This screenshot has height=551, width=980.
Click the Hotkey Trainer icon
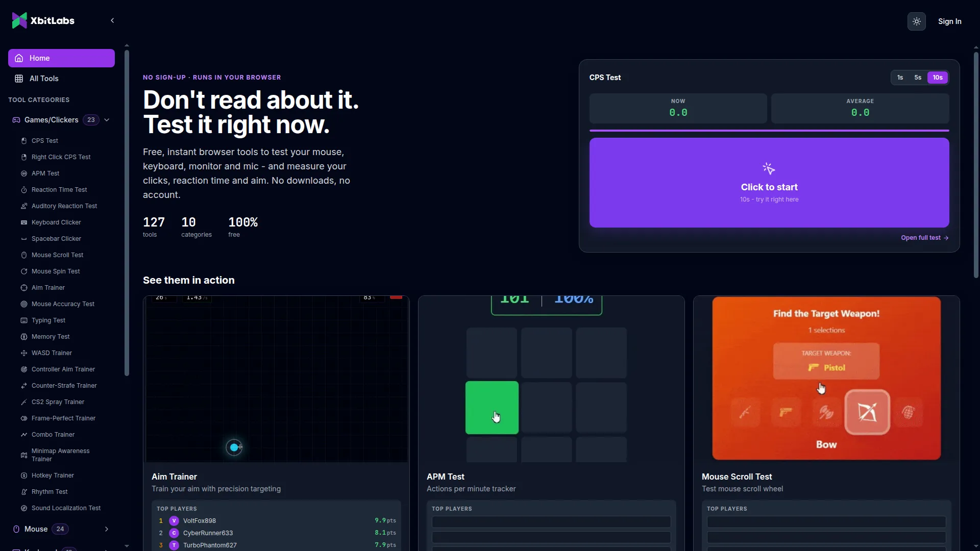[x=23, y=475]
